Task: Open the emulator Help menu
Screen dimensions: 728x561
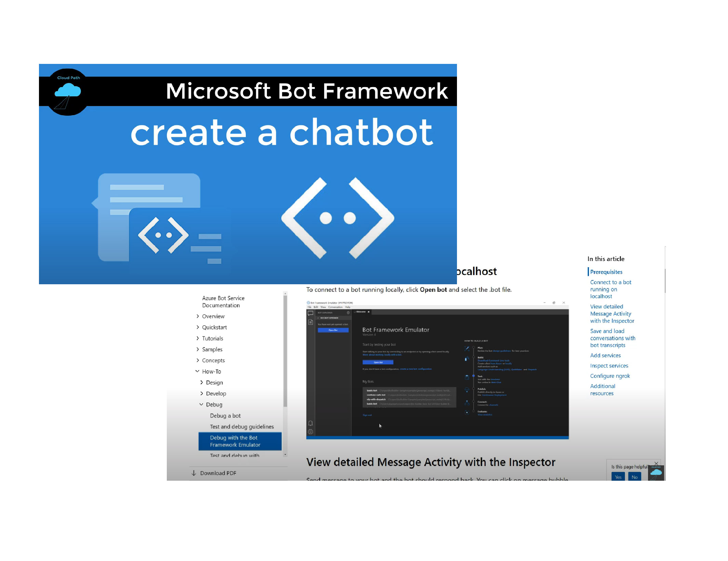Action: tap(348, 307)
